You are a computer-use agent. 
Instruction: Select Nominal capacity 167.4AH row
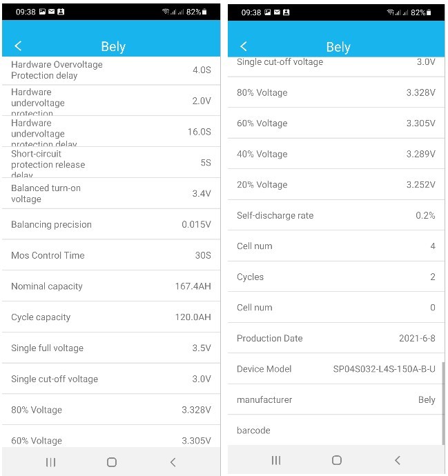(111, 286)
